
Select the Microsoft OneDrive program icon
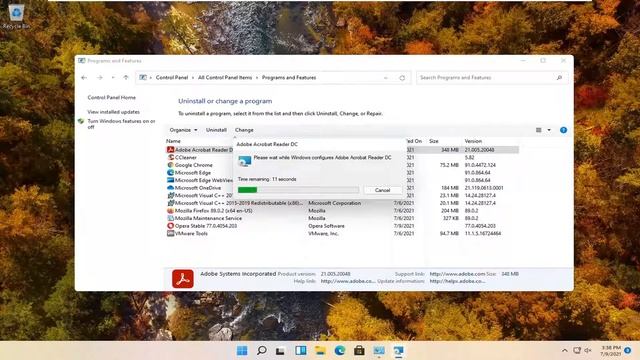pos(170,188)
